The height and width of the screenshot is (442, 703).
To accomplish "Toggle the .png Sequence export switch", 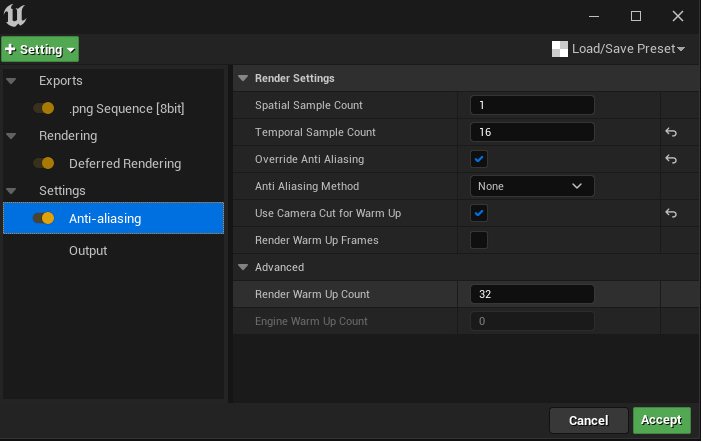I will click(43, 108).
